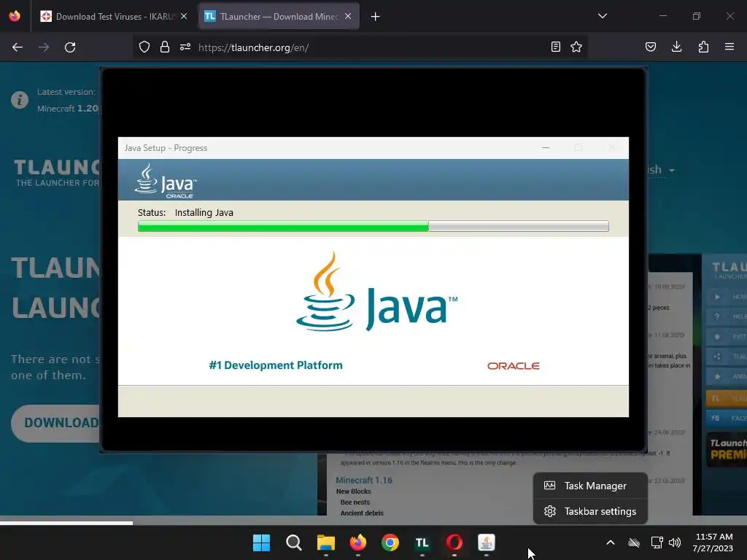Screen dimensions: 747x560
Task: Open tracking protection shield icon
Action: pos(144,47)
